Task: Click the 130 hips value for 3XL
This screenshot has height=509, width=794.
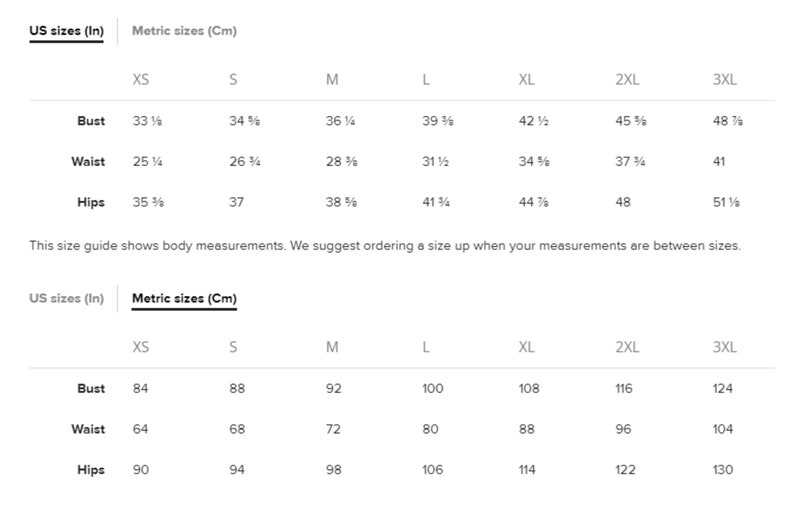Action: coord(723,469)
